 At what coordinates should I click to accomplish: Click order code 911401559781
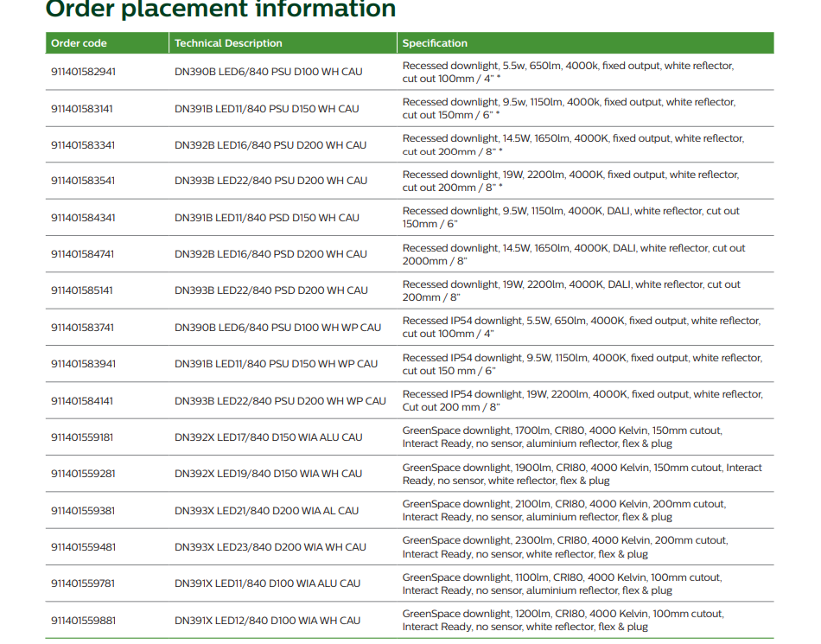coord(83,583)
